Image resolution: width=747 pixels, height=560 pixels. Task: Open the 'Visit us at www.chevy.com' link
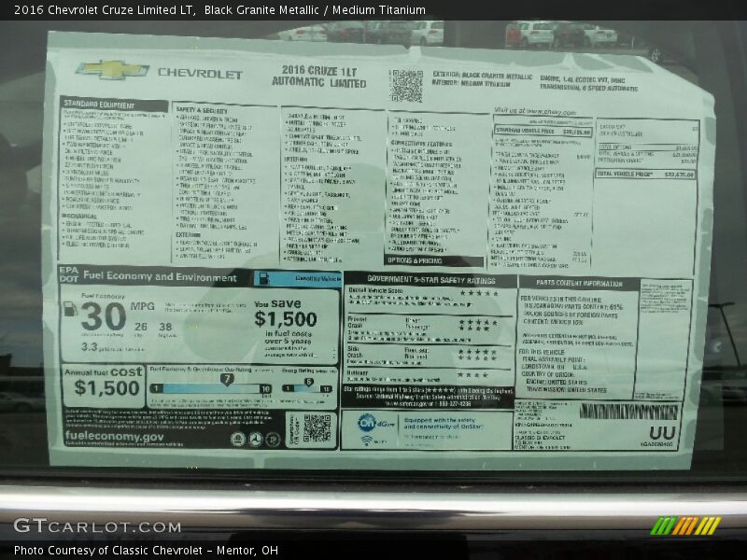tap(535, 111)
